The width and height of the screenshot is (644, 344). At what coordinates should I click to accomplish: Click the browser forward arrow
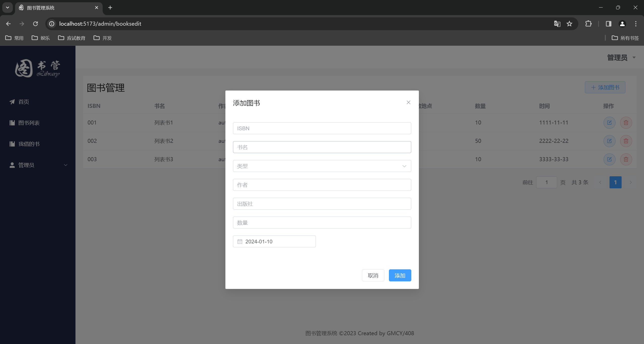point(22,24)
